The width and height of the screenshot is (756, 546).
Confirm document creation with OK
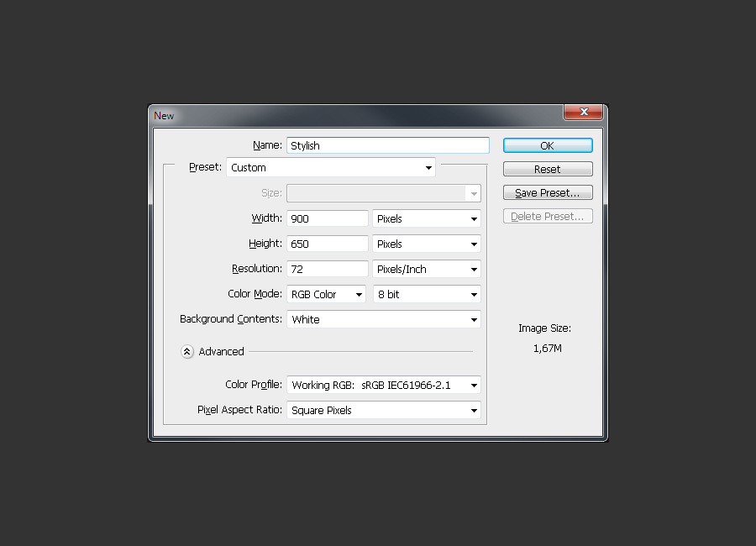pos(548,144)
